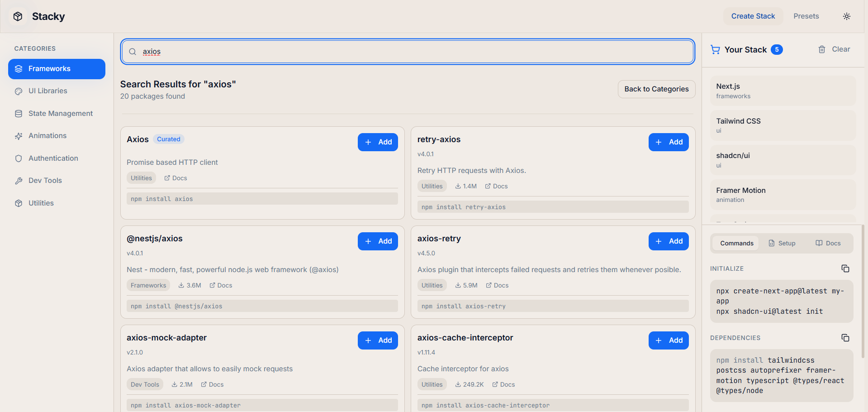868x412 pixels.
Task: Click the stack count badge 5
Action: point(777,49)
